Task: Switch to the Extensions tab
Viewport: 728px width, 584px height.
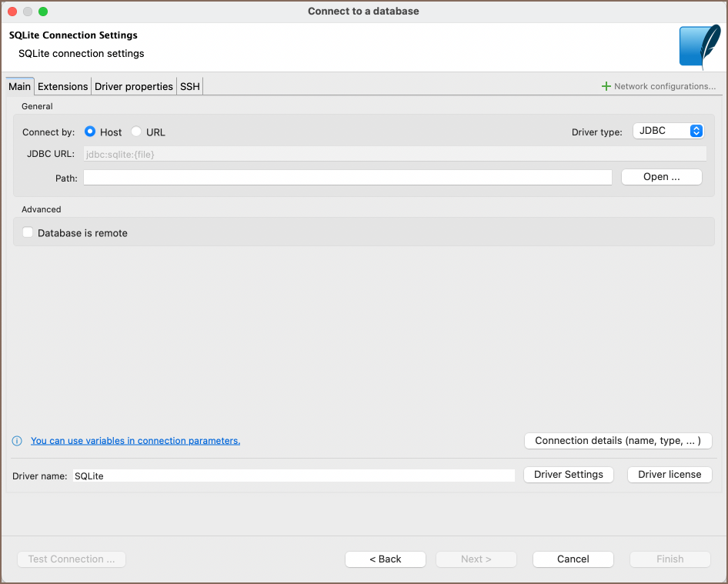Action: click(63, 86)
